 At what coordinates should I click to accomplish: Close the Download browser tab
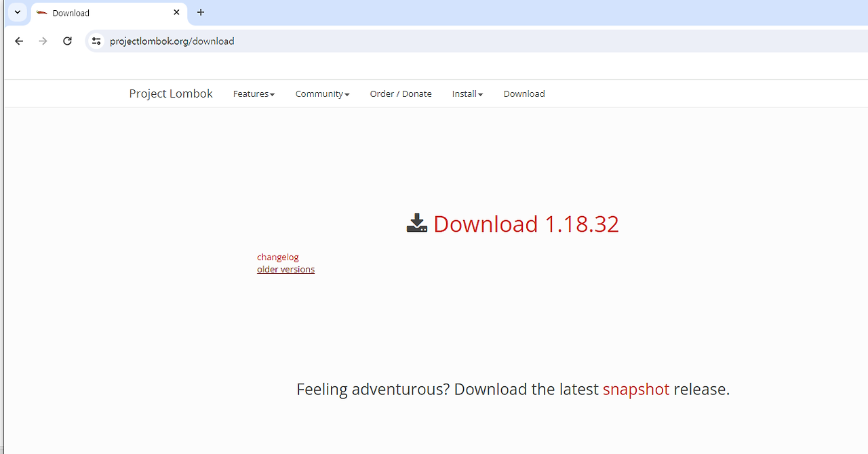click(176, 12)
